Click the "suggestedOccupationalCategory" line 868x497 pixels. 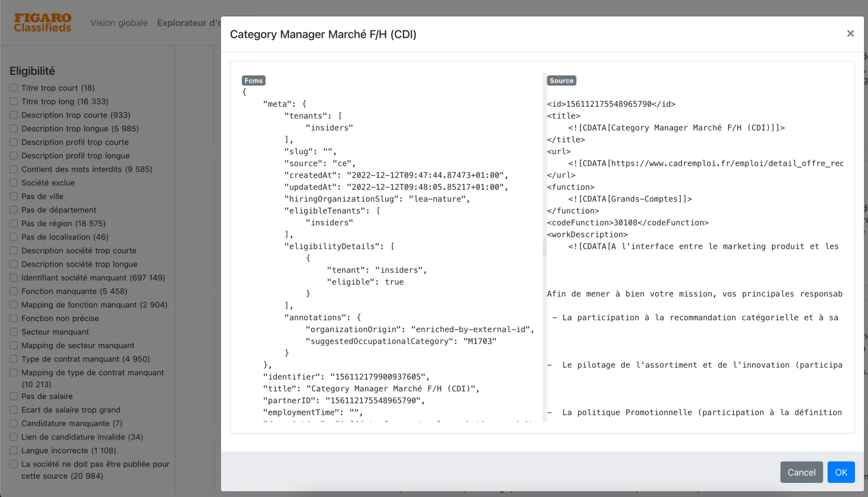click(401, 341)
